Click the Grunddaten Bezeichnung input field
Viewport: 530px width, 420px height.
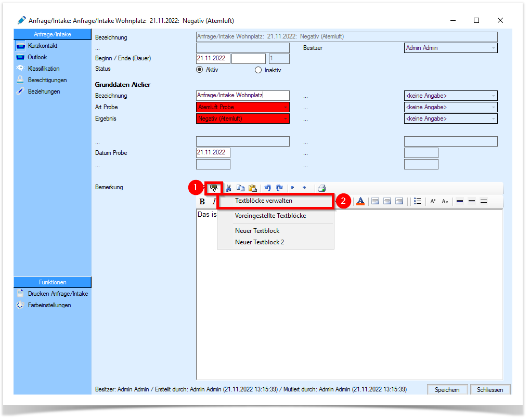pos(243,95)
